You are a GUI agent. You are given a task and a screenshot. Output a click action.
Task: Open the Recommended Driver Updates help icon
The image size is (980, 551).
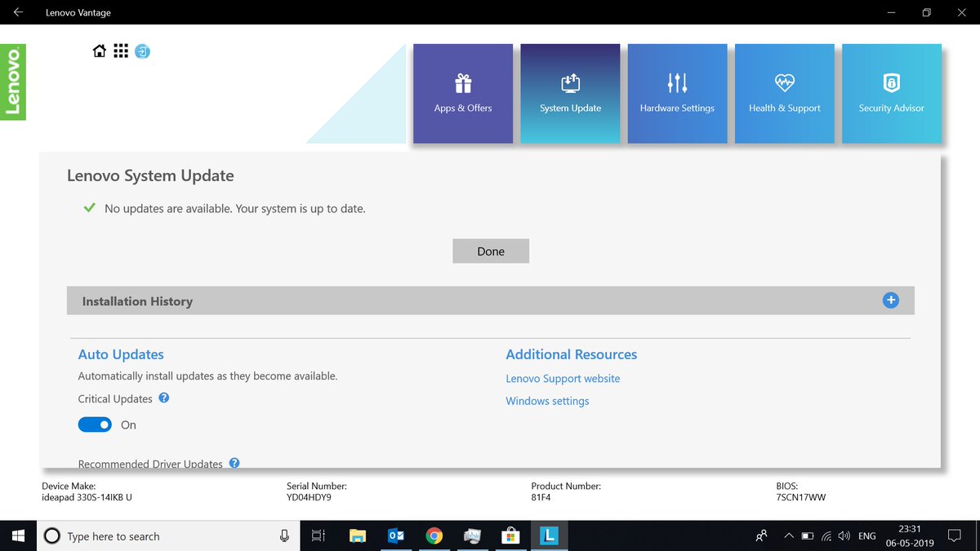(234, 463)
